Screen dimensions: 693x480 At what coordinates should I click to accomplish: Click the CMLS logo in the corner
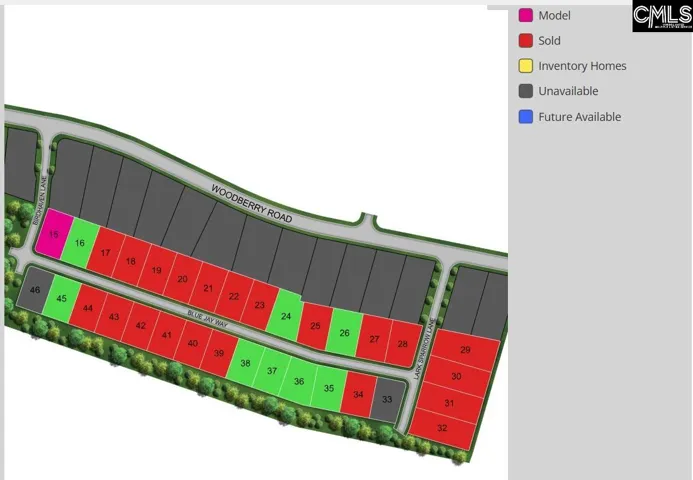point(661,16)
